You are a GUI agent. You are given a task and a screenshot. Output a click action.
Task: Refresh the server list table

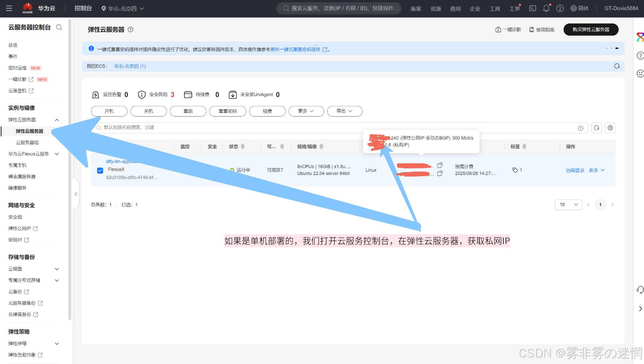[596, 128]
